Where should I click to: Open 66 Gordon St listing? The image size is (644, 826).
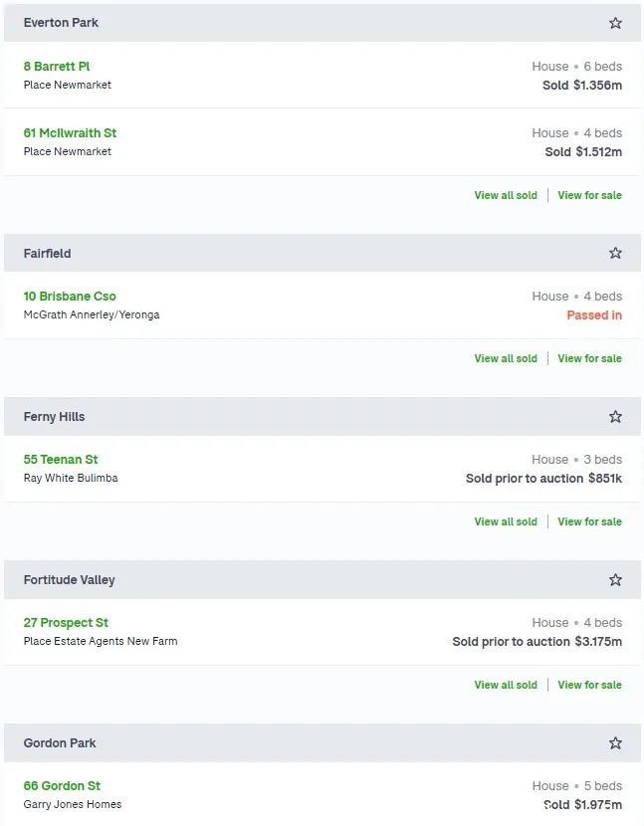point(62,786)
